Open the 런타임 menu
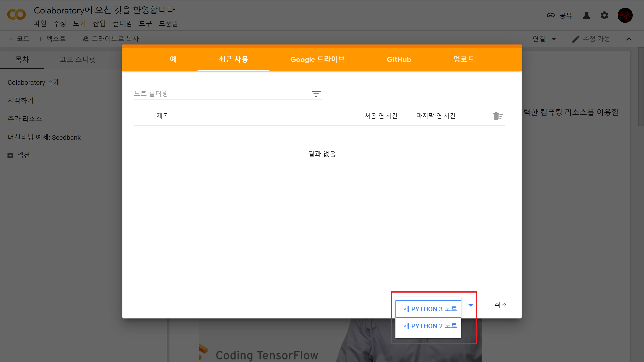Image resolution: width=644 pixels, height=362 pixels. (x=122, y=24)
